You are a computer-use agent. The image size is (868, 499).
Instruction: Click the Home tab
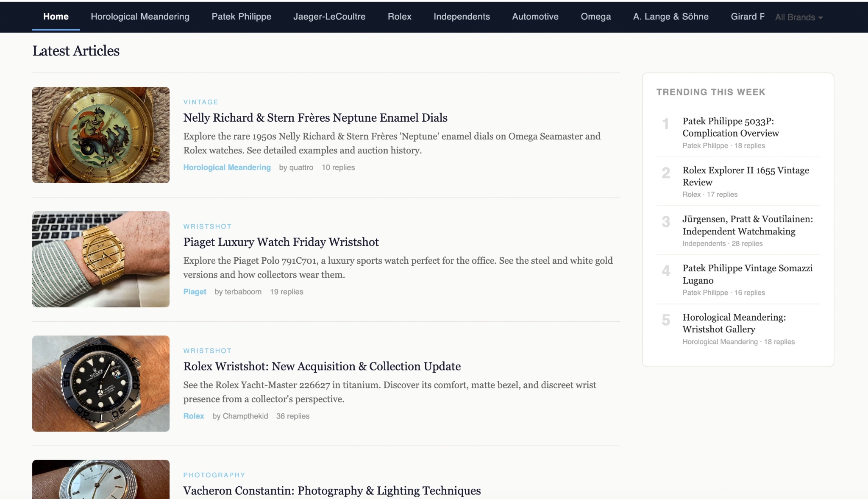tap(56, 17)
